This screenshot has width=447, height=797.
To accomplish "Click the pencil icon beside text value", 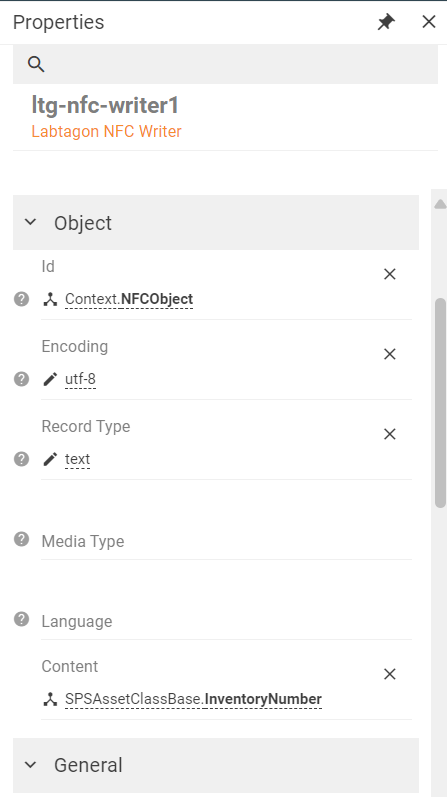I will [x=50, y=459].
